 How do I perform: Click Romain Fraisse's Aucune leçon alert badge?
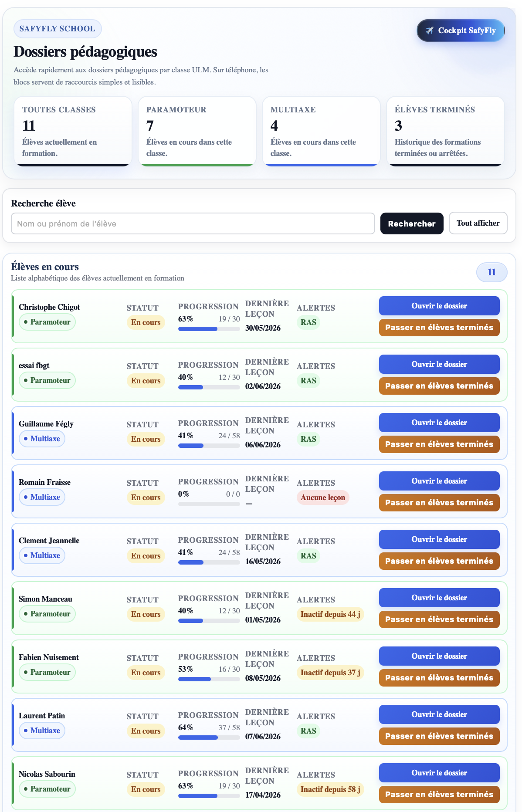coord(323,497)
